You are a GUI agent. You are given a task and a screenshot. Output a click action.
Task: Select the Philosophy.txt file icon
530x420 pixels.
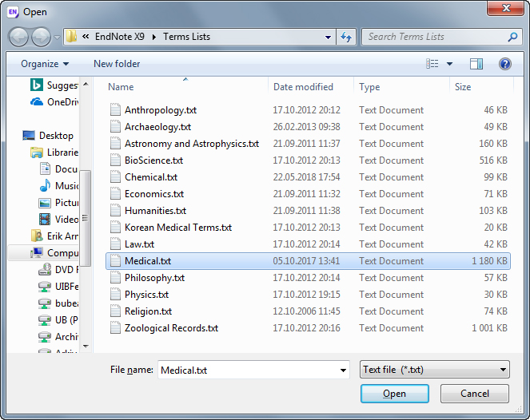115,278
